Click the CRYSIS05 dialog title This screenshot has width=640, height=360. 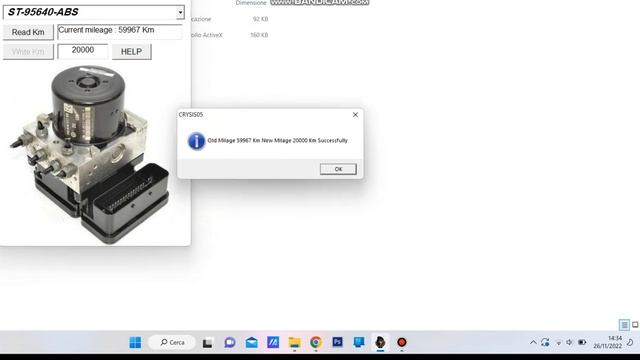pyautogui.click(x=191, y=115)
